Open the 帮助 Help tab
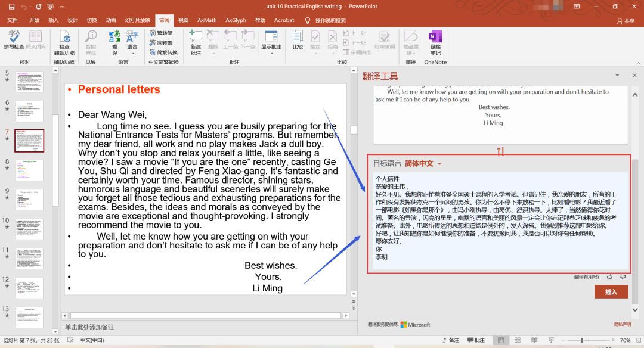This screenshot has height=348, width=644. tap(260, 20)
